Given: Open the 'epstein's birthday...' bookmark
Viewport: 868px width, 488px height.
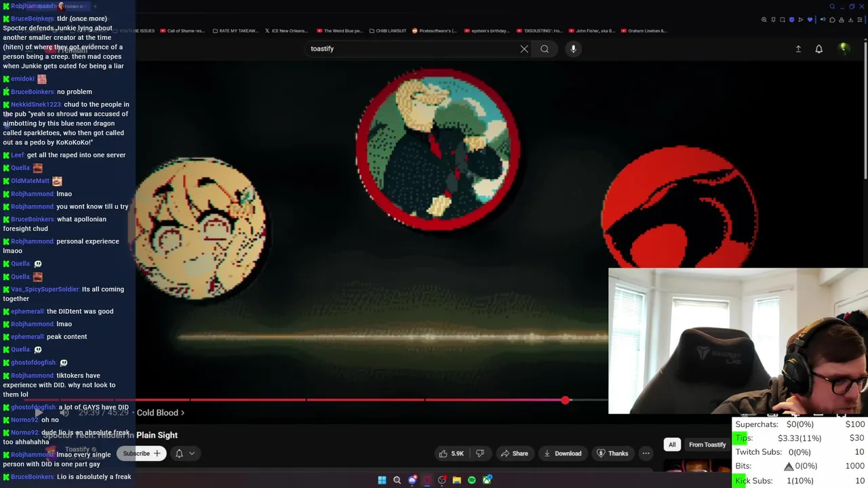Looking at the screenshot, I should coord(486,30).
